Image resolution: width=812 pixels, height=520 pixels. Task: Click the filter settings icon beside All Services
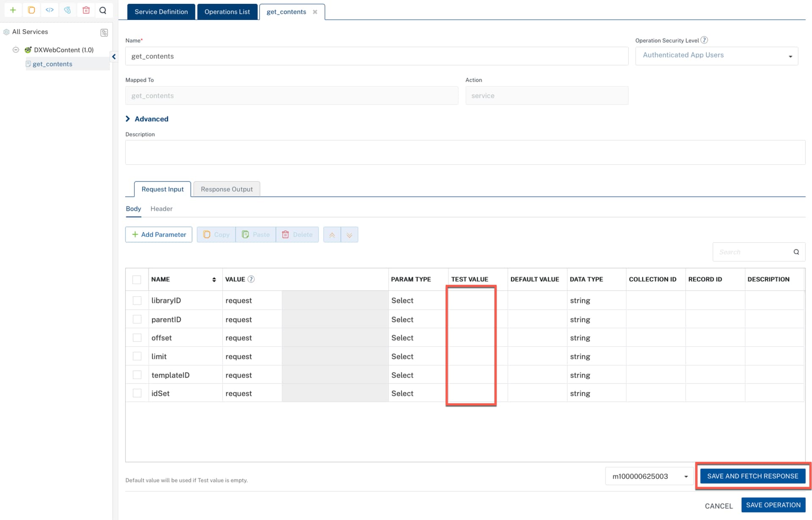(x=104, y=33)
